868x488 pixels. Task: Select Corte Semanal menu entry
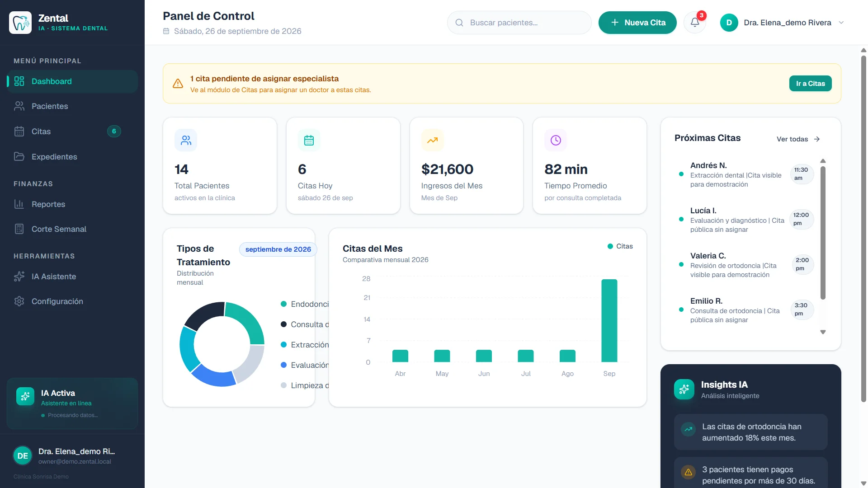[x=72, y=229]
